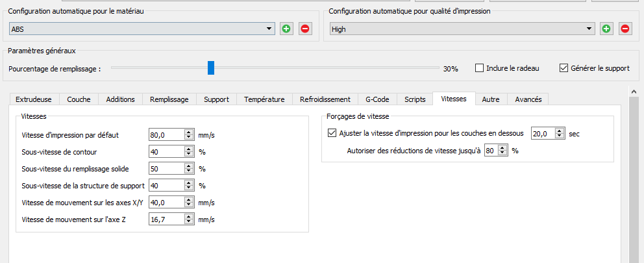This screenshot has width=644, height=263.
Task: Expand the High print quality dropdown
Action: tap(589, 29)
